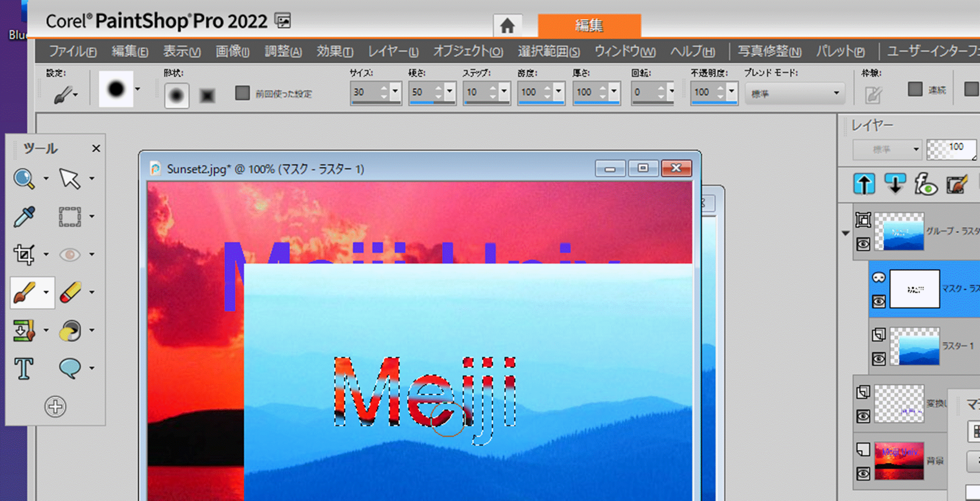980x501 pixels.
Task: Select the Paint Brush tool
Action: [x=25, y=293]
